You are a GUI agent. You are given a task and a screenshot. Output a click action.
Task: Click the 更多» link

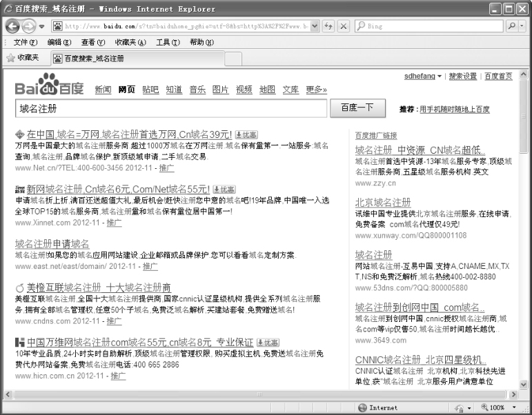coord(316,90)
